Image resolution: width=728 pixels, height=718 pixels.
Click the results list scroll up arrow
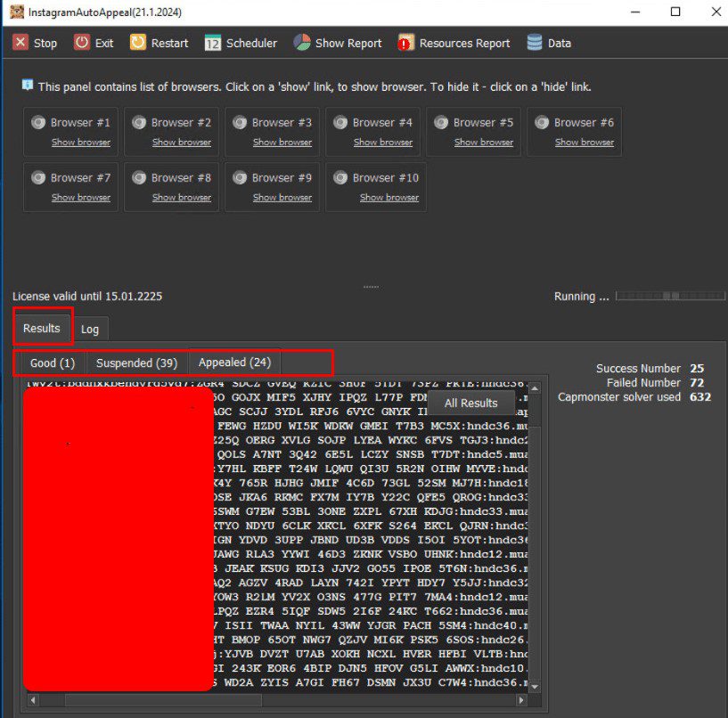(535, 388)
